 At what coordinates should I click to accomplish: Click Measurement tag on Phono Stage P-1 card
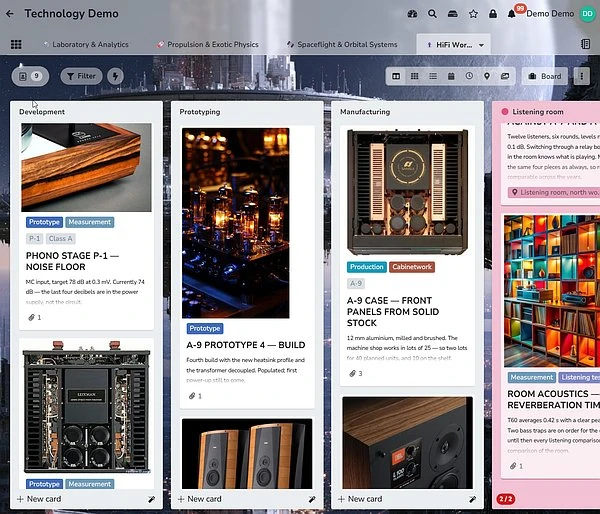pyautogui.click(x=90, y=222)
